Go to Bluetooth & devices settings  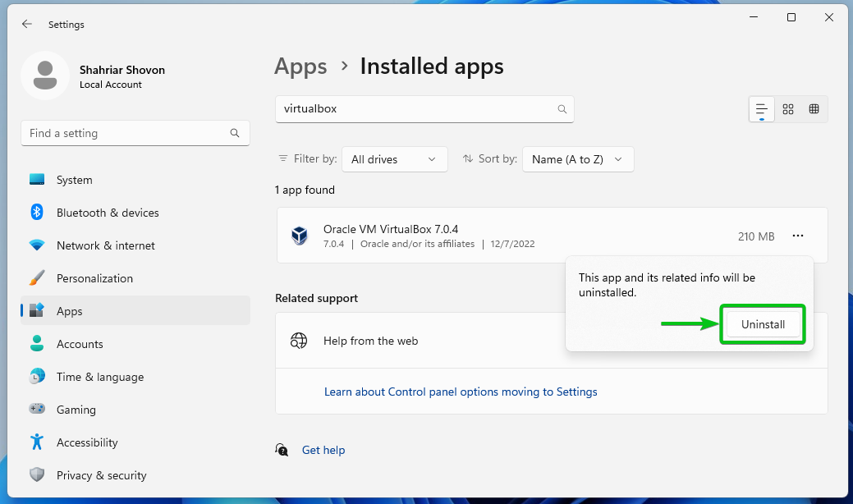(107, 213)
